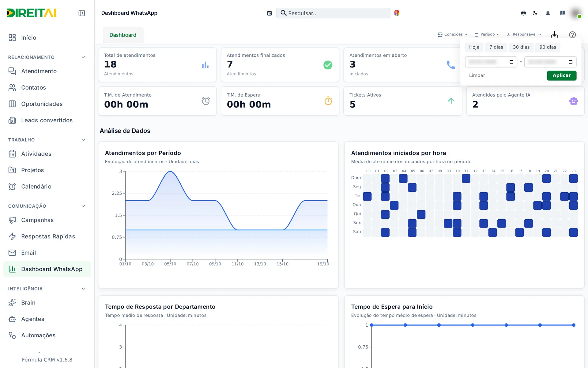Open notifications bell icon
Viewport: 588px width, 368px height.
point(548,13)
